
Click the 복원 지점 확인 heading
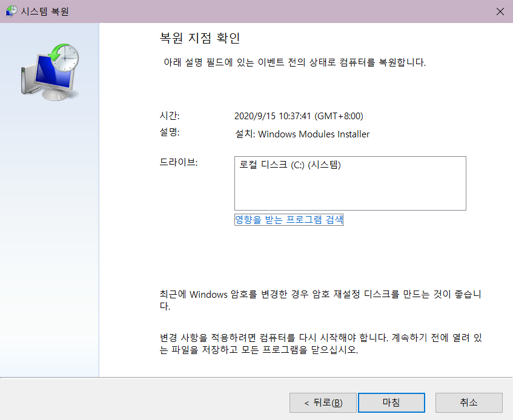coord(196,38)
